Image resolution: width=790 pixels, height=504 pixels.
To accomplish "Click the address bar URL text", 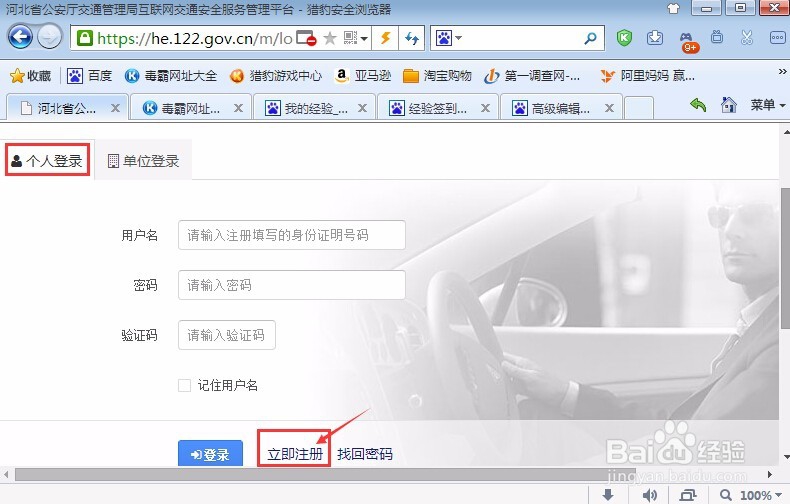I will pyautogui.click(x=194, y=38).
